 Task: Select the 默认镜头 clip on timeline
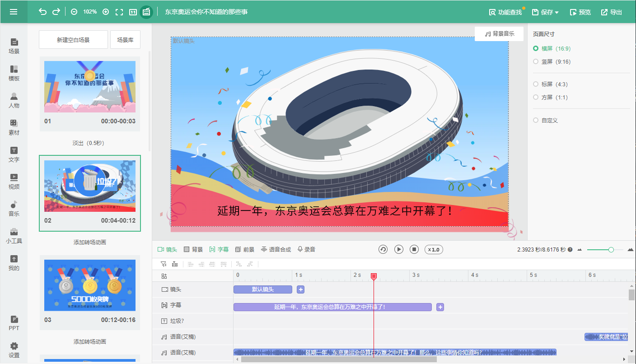tap(263, 289)
